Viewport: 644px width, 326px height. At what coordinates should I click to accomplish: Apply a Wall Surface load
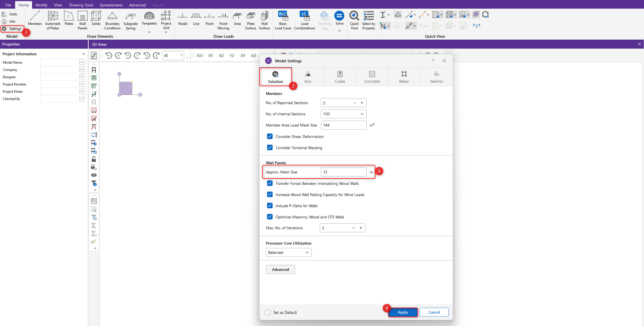tap(264, 20)
